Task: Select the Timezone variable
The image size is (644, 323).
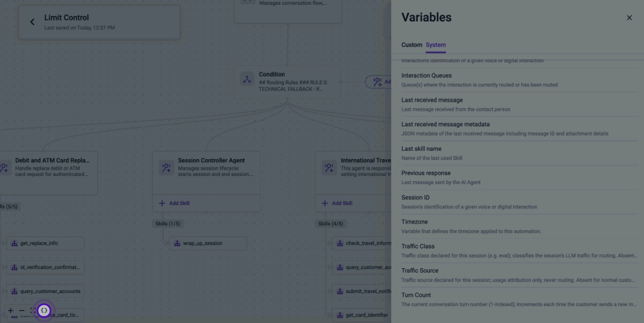Action: click(x=519, y=226)
